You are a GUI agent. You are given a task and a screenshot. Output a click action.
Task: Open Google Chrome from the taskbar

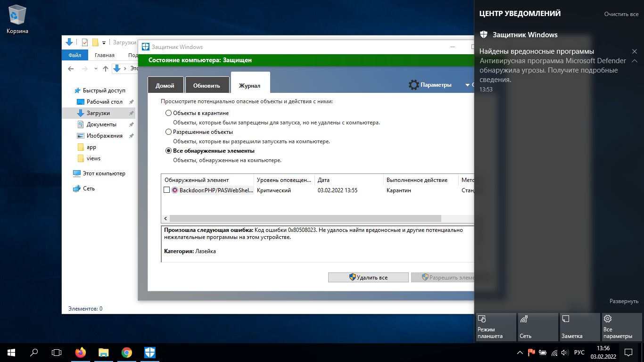pos(126,352)
